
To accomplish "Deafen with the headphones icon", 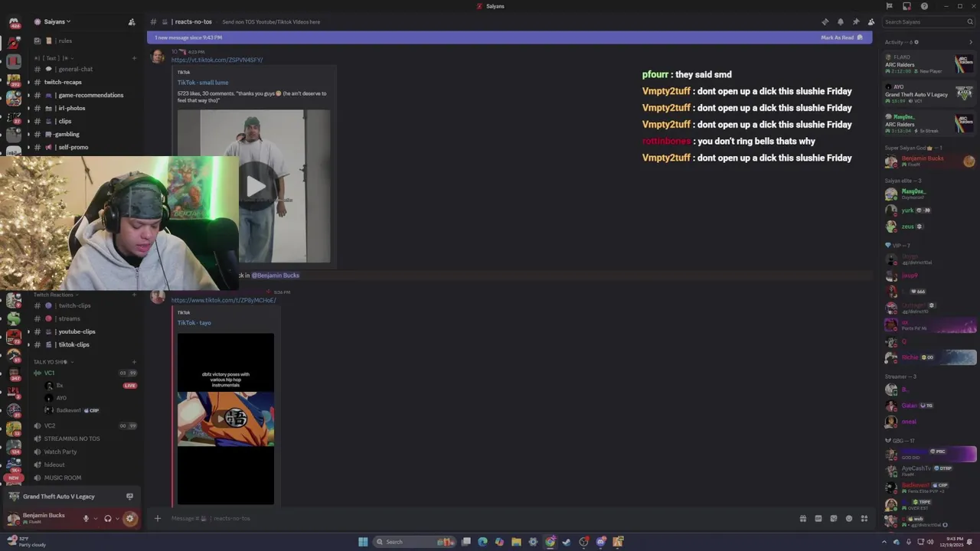I will tap(108, 518).
